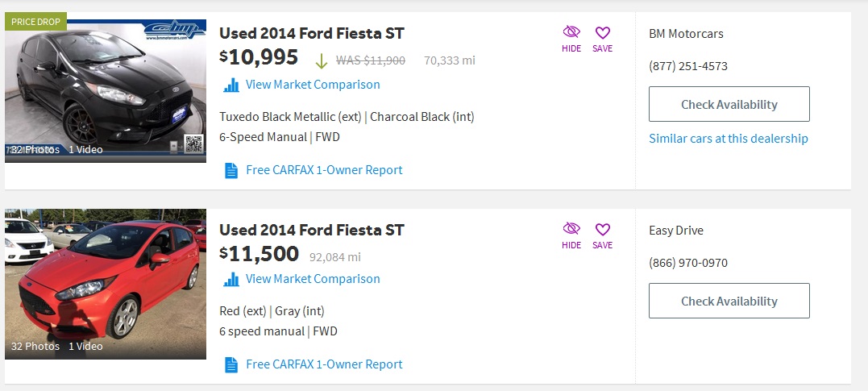Open Similar cars at this dealership link
This screenshot has height=391, width=868.
pyautogui.click(x=728, y=139)
